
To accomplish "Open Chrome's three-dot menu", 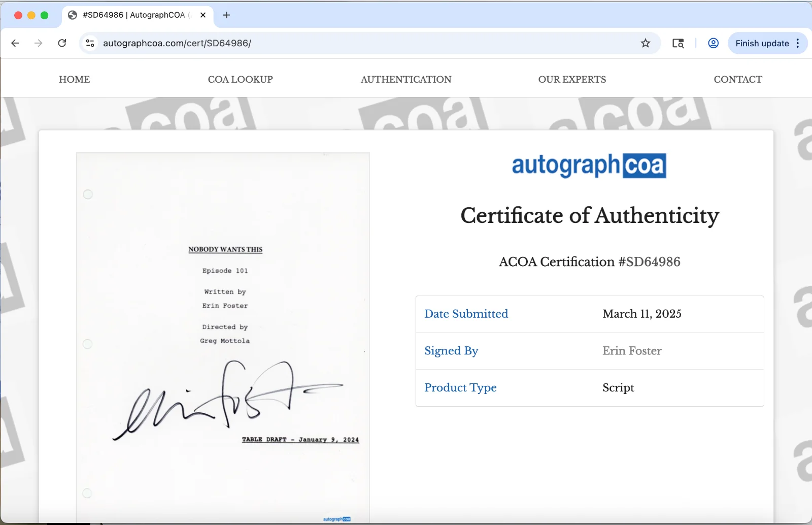I will coord(798,43).
